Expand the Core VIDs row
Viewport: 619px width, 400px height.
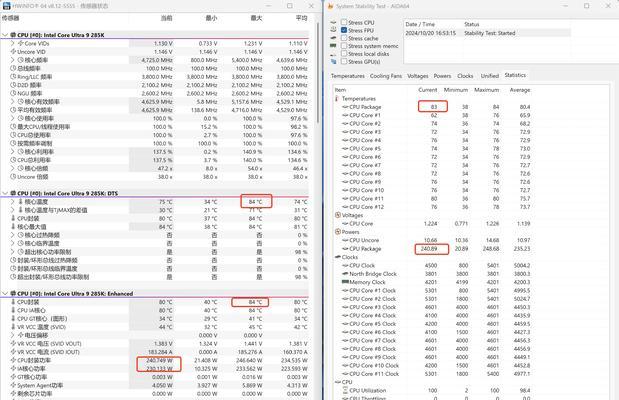[13, 43]
